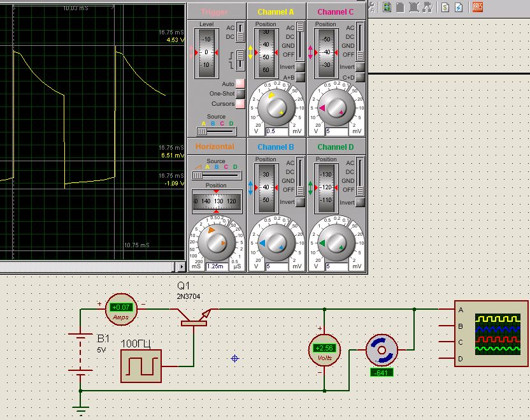Open ARES PCB layout from toolbar
This screenshot has height=420, width=530.
point(477,7)
